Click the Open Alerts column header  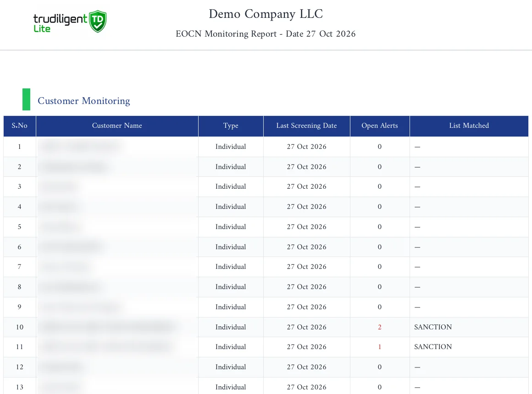380,126
